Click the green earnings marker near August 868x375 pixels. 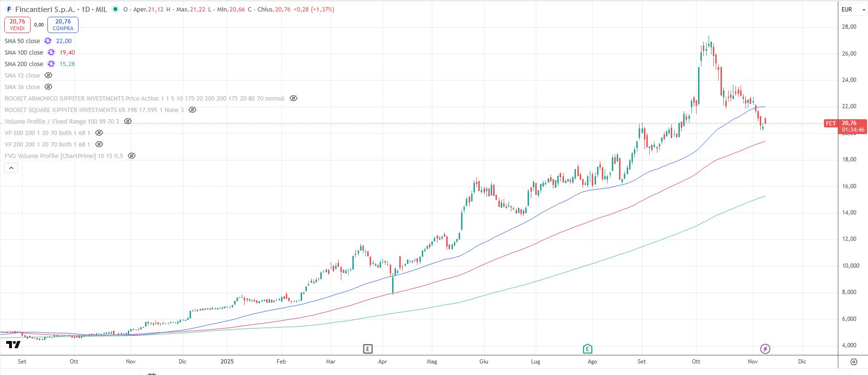587,349
